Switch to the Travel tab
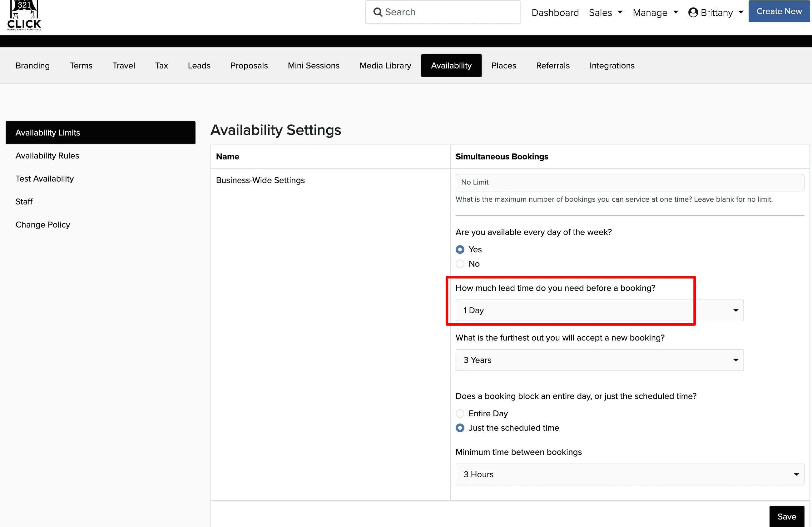This screenshot has height=527, width=812. pos(124,66)
